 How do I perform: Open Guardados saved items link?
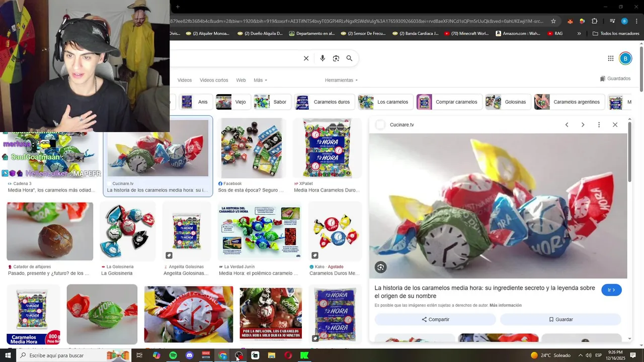click(615, 79)
